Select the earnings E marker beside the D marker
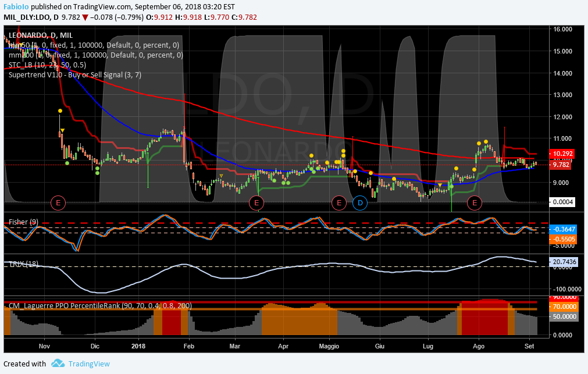Viewport: 588px width, 374px height. [339, 203]
